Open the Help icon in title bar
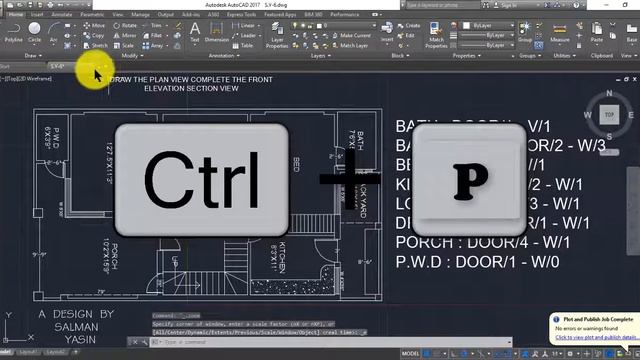640x360 pixels. click(576, 5)
